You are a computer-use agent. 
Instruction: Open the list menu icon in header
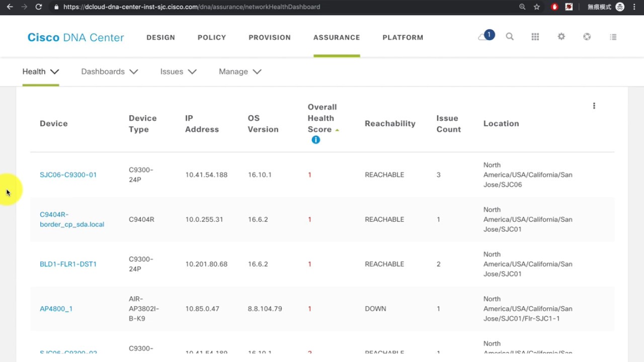point(613,37)
